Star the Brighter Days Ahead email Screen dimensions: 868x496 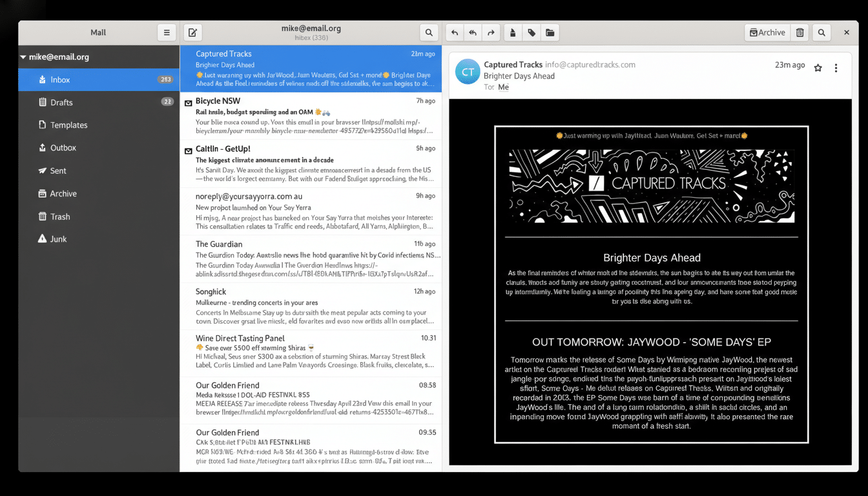[818, 67]
